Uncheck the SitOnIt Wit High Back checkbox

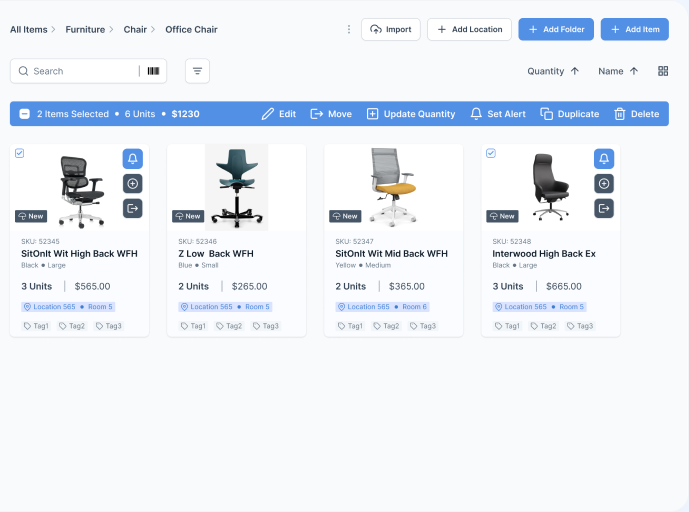click(x=20, y=153)
